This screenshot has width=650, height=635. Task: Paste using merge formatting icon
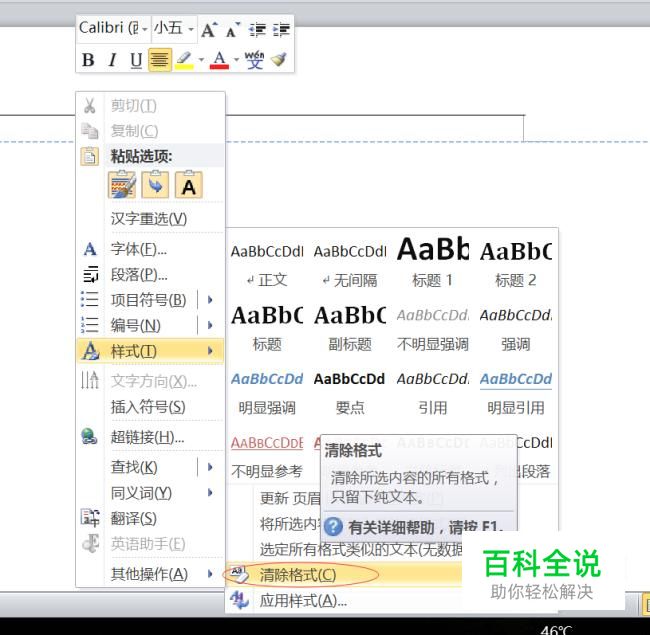[155, 185]
